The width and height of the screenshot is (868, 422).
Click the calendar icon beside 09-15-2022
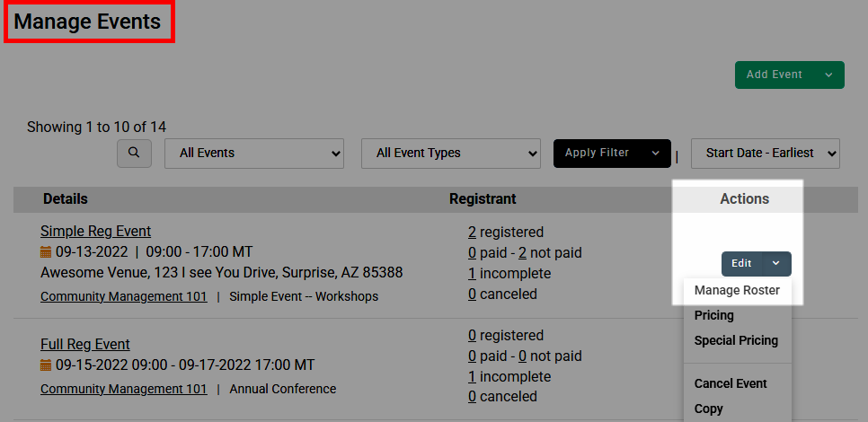46,365
